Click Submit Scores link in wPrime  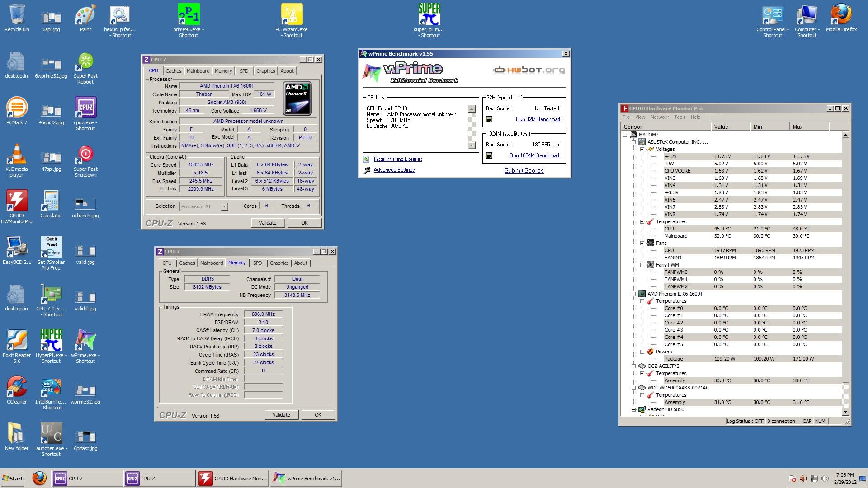(x=524, y=170)
